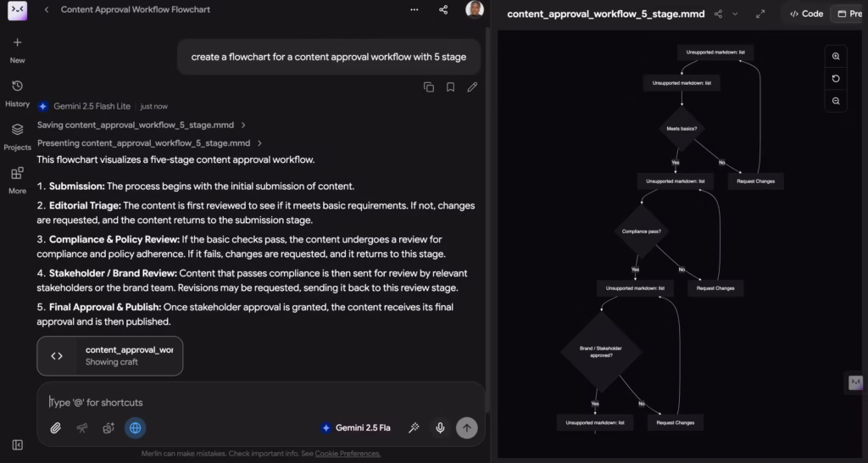The image size is (868, 463).
Task: Toggle microphone voice input
Action: click(x=440, y=427)
